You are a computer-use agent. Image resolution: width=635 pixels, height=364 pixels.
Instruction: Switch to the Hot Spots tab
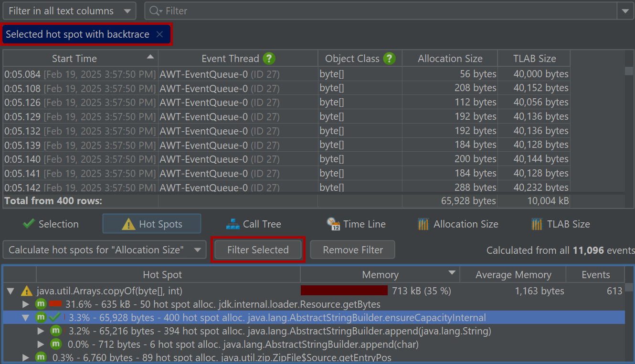click(152, 224)
